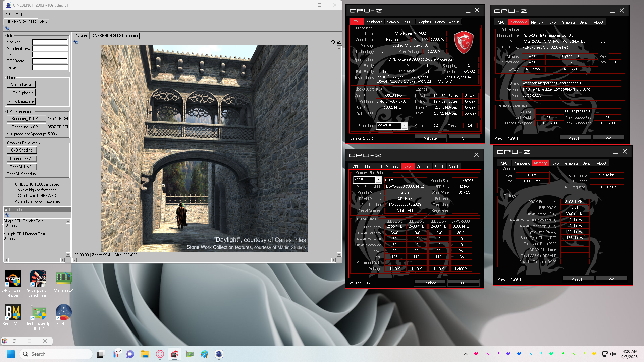Screen dimensions: 644x362
Task: Open About tab in CPU-Z window showing SPD
Action: (453, 167)
